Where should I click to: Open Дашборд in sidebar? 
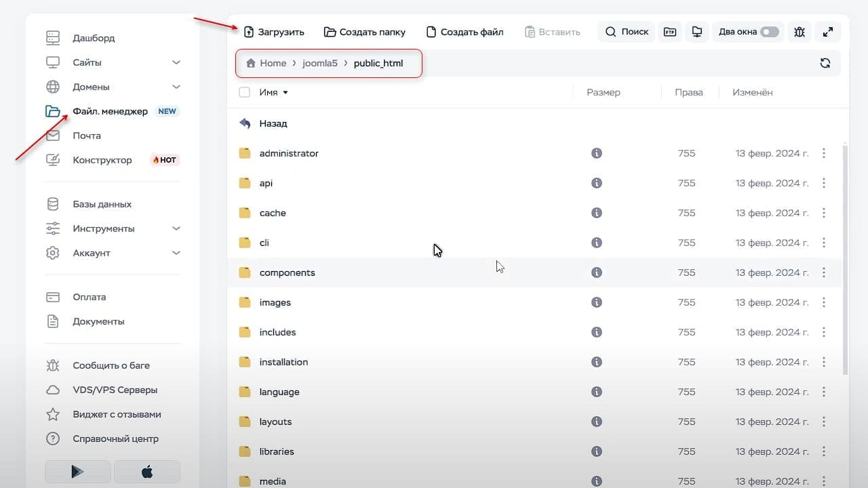tap(94, 38)
